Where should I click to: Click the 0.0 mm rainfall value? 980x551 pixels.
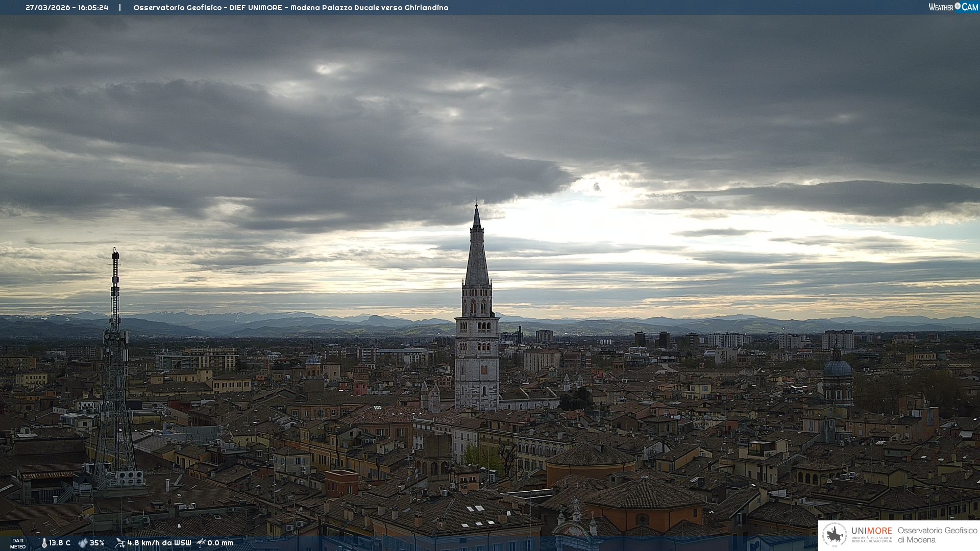tap(220, 543)
